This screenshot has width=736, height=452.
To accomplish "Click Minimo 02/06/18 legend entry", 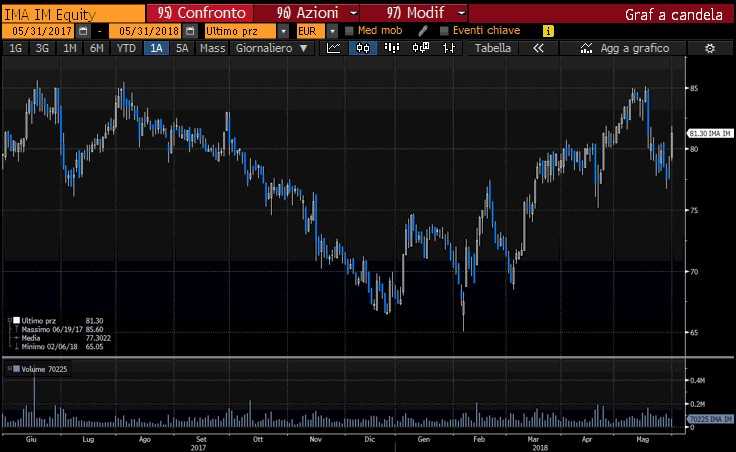I will [62, 346].
